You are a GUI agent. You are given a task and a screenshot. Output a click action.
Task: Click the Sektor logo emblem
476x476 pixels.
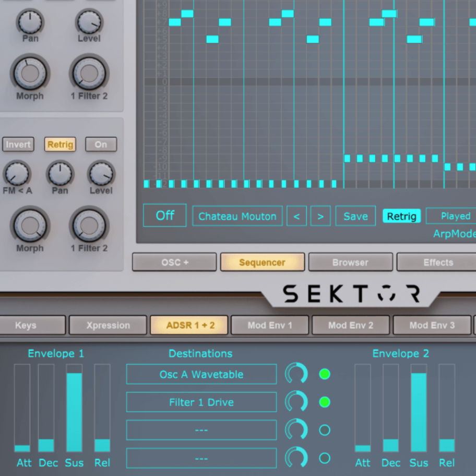386,293
